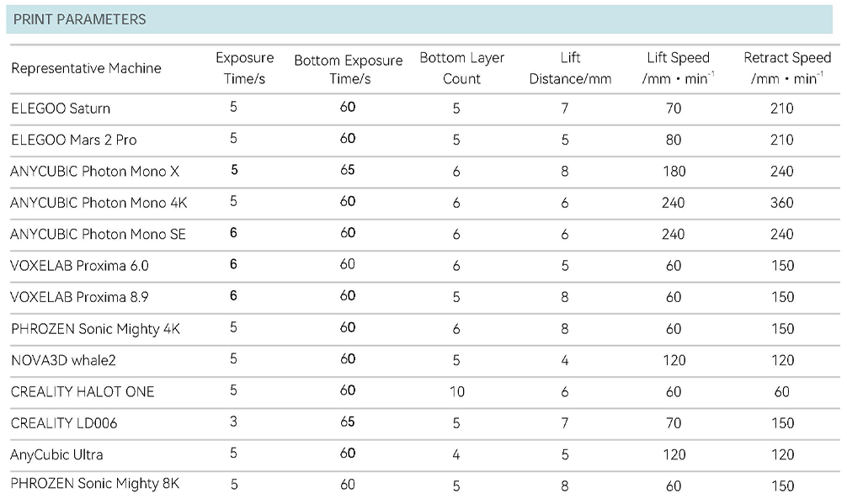This screenshot has width=847, height=504.
Task: Click the Bottom Exposure Time/s column header
Action: point(349,69)
